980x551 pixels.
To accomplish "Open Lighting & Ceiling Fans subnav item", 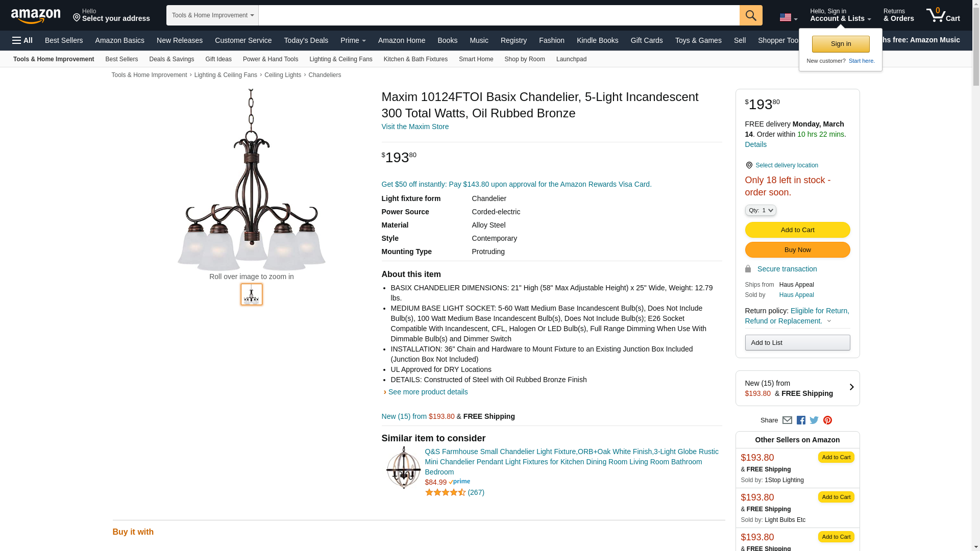I will (340, 59).
